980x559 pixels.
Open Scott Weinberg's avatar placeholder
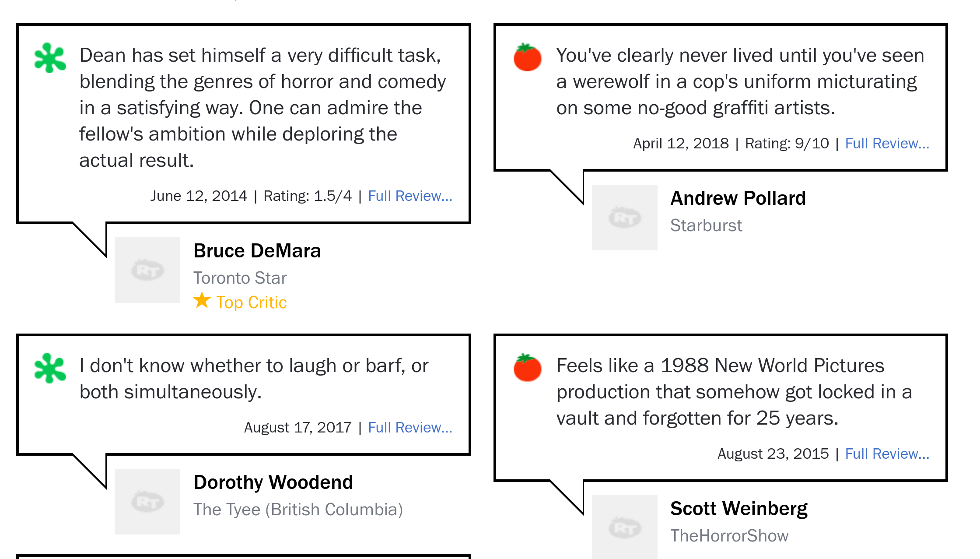pyautogui.click(x=624, y=527)
